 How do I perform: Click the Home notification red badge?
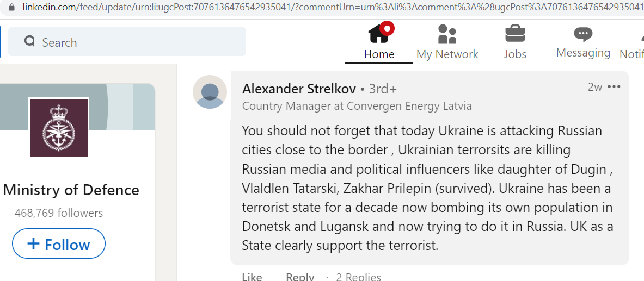pos(387,28)
